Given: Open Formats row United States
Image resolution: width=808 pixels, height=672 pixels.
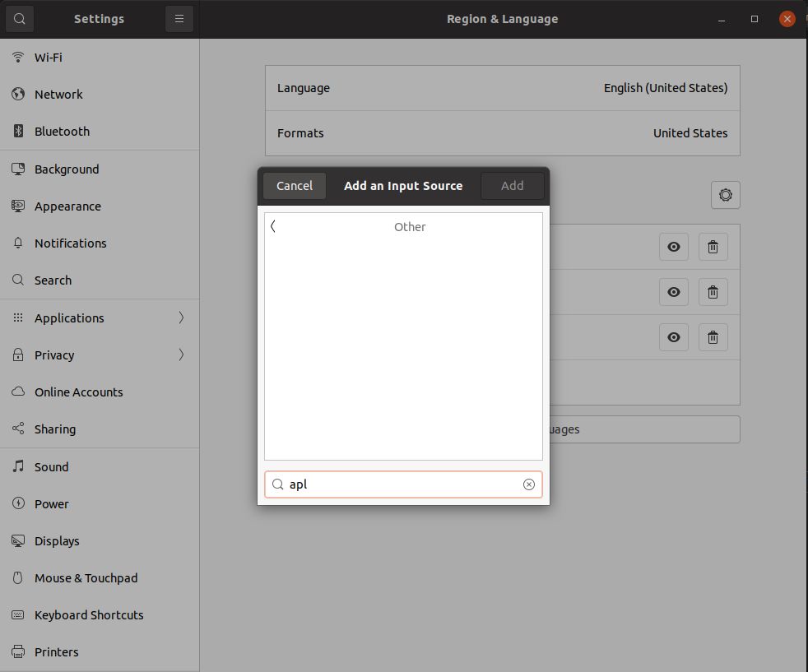Looking at the screenshot, I should (x=503, y=133).
